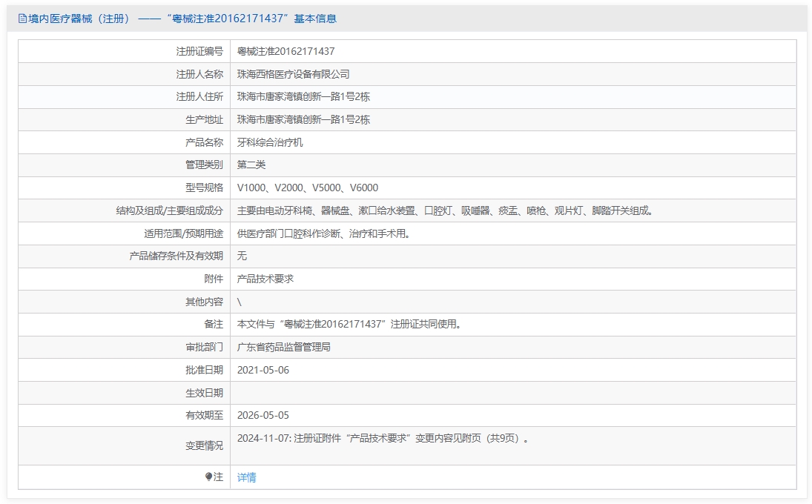
Task: Click the value 产品技术要求 in the 附件 row
Action: click(x=265, y=279)
